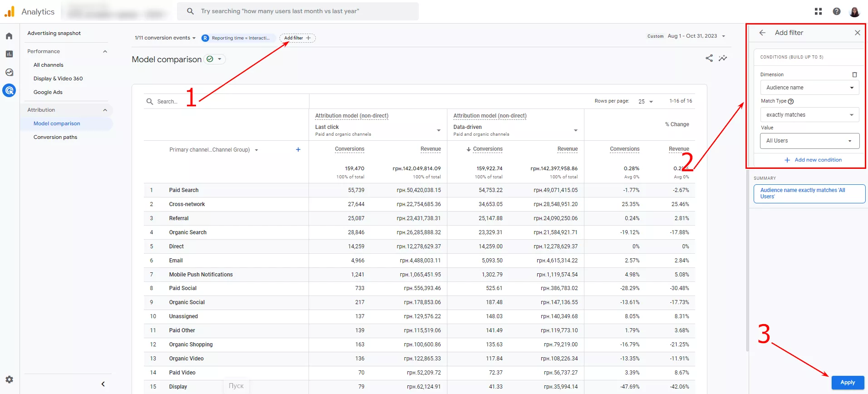
Task: Open the exactly matches match type dropdown
Action: click(x=809, y=115)
